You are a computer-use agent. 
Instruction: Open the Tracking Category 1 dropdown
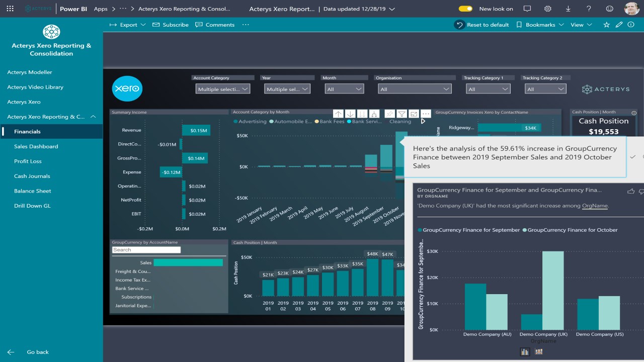[x=488, y=89]
